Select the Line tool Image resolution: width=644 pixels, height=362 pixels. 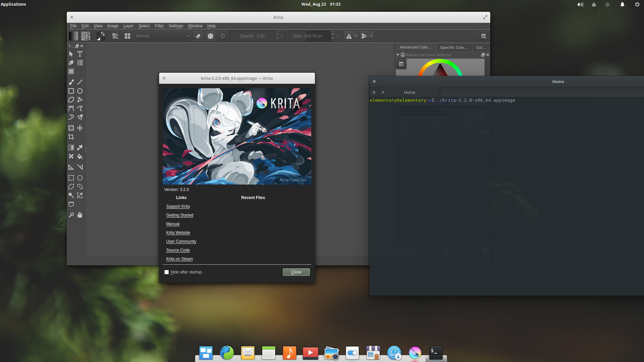point(80,82)
